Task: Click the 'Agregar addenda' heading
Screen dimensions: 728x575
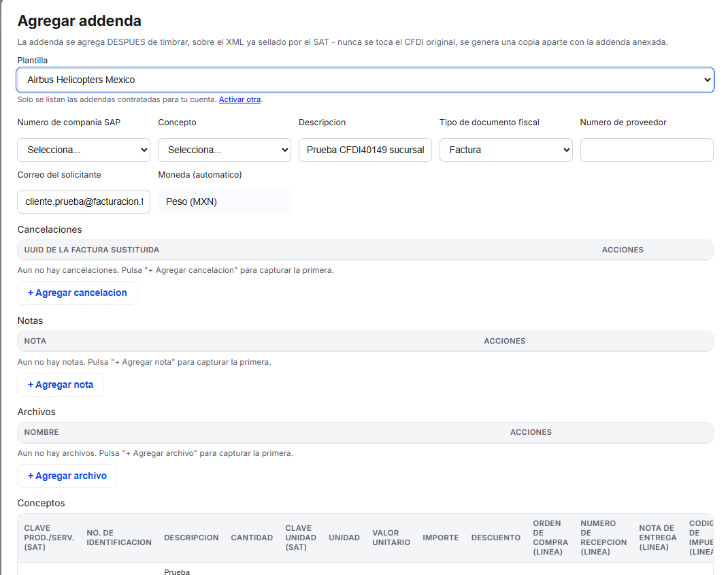Action: 80,21
